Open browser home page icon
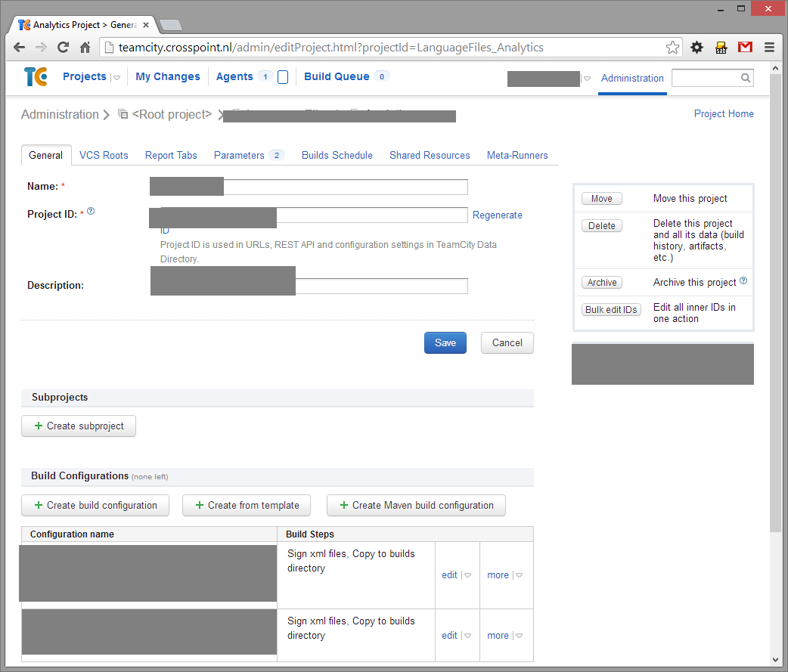Viewport: 788px width, 672px height. [85, 47]
